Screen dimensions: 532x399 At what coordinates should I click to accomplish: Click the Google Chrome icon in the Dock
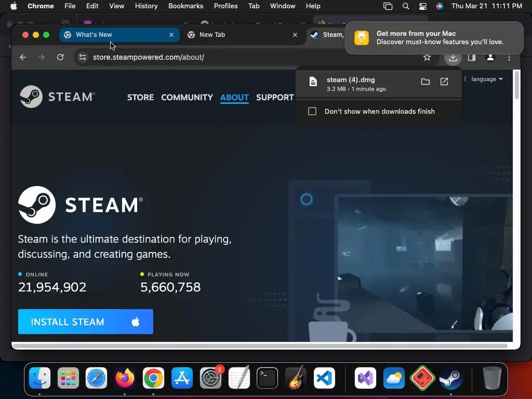(153, 378)
